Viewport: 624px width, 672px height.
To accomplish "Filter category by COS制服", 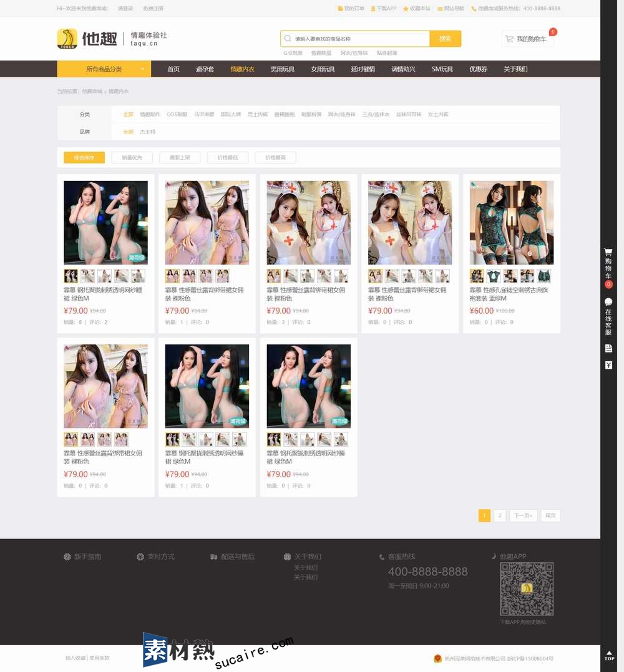I will tap(177, 114).
